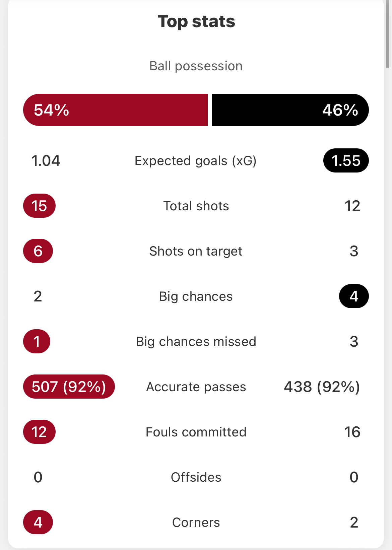Click the vertical scrollbar at the right edge
Viewport: 392px width, 550px height.
coord(388,33)
